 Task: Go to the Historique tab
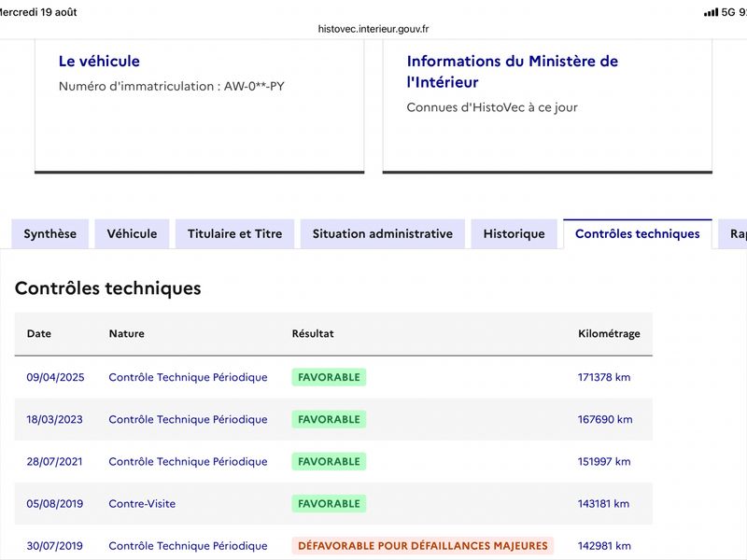[514, 234]
